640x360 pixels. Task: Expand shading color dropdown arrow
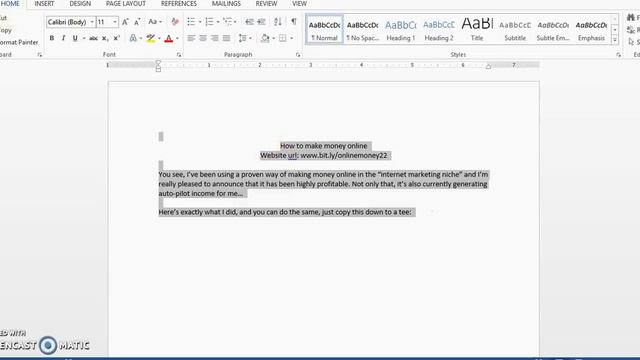coord(273,38)
